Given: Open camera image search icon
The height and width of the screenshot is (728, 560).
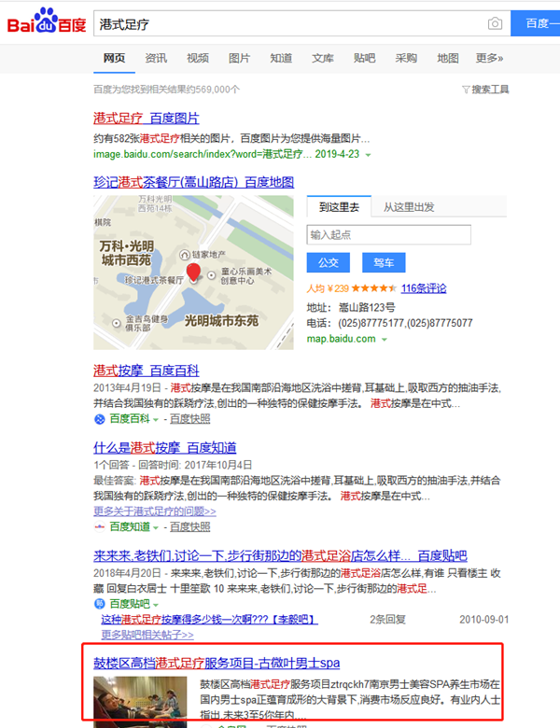Looking at the screenshot, I should [x=495, y=23].
